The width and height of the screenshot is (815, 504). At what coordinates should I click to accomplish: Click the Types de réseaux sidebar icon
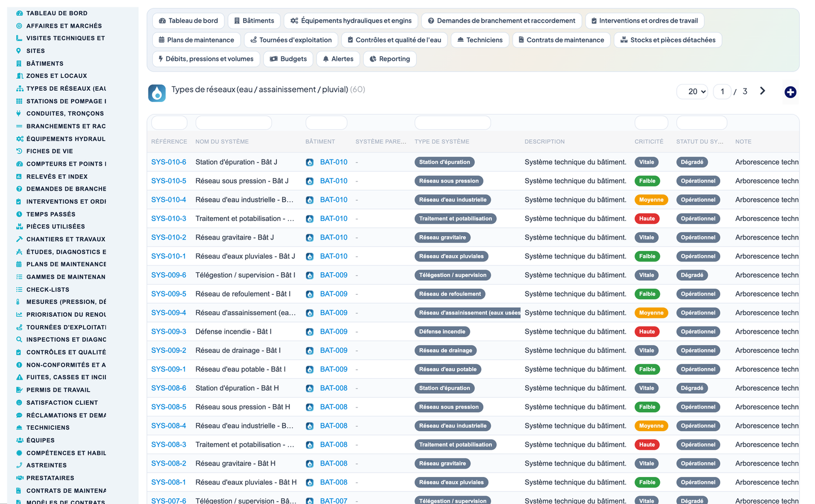coord(19,89)
